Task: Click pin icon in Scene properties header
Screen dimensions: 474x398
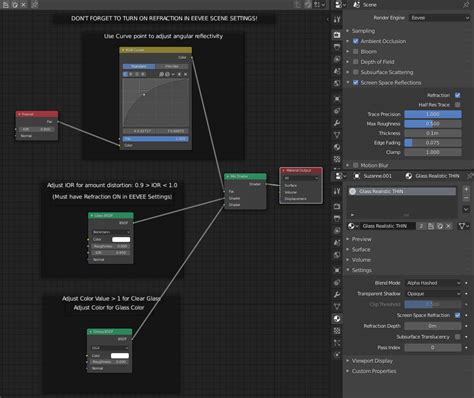Action: 466,5
